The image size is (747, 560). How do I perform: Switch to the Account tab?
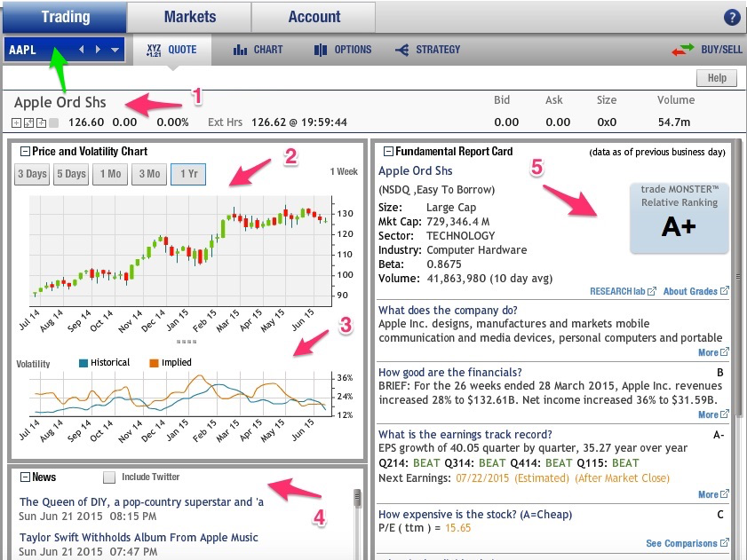(x=314, y=17)
